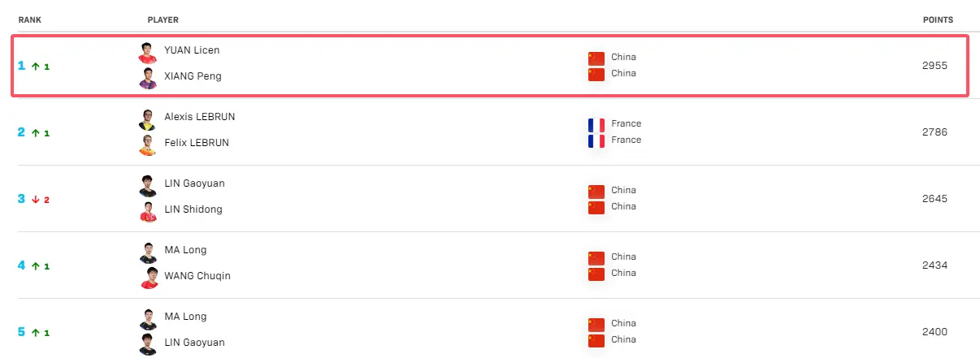Click the China flag beside YUAN Licen
Screen dimensions: 980x358
[596, 58]
